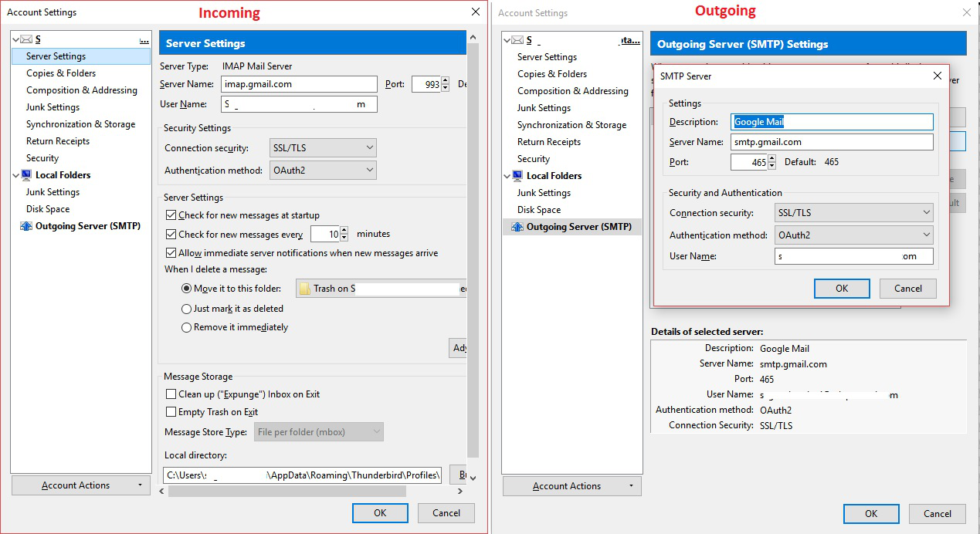
Task: Click the vertical scrollbar in Incoming settings pane
Action: [x=473, y=251]
